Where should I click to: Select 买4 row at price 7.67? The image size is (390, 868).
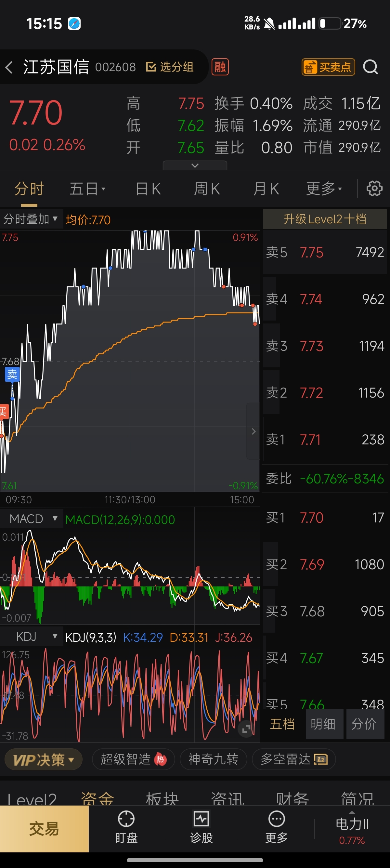coord(325,658)
